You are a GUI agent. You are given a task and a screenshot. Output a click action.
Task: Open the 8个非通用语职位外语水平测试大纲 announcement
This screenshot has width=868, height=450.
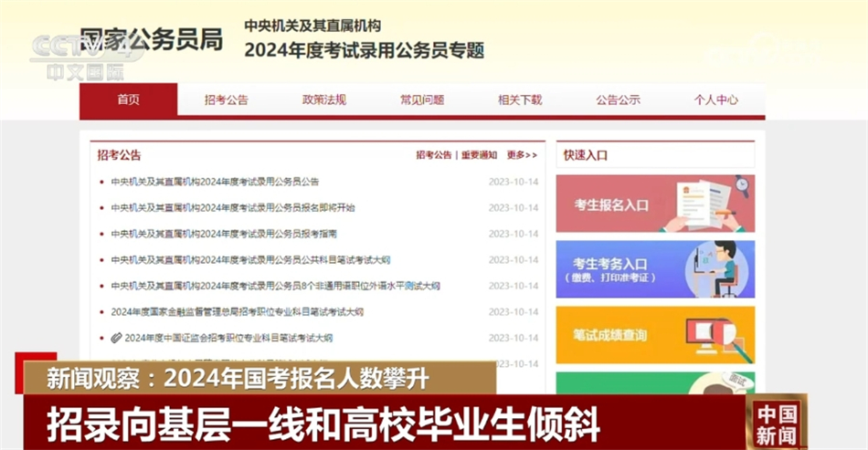[275, 286]
